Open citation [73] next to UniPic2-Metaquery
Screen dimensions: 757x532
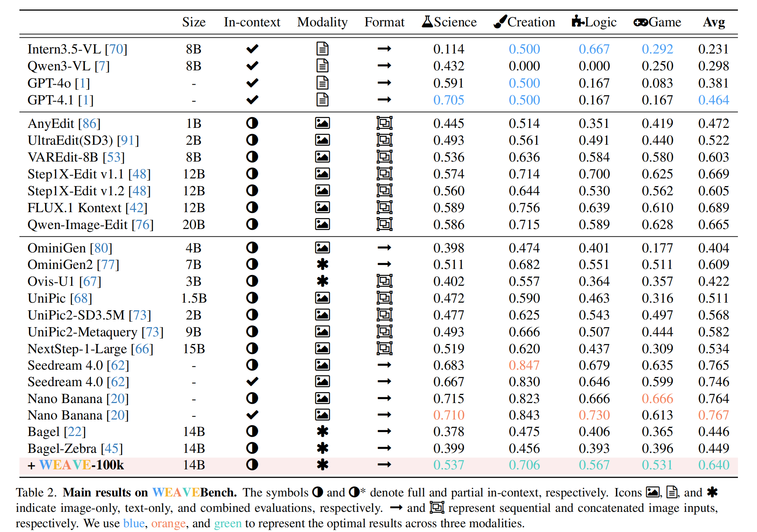[152, 332]
